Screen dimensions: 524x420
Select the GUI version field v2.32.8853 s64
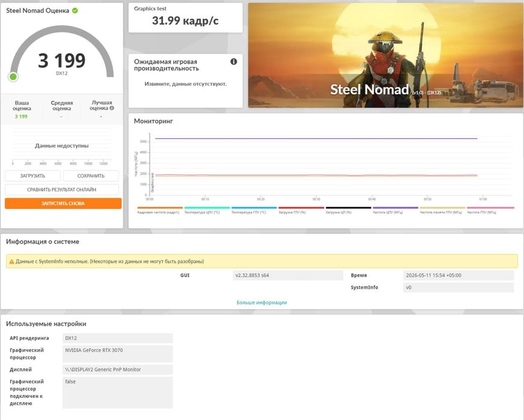288,275
